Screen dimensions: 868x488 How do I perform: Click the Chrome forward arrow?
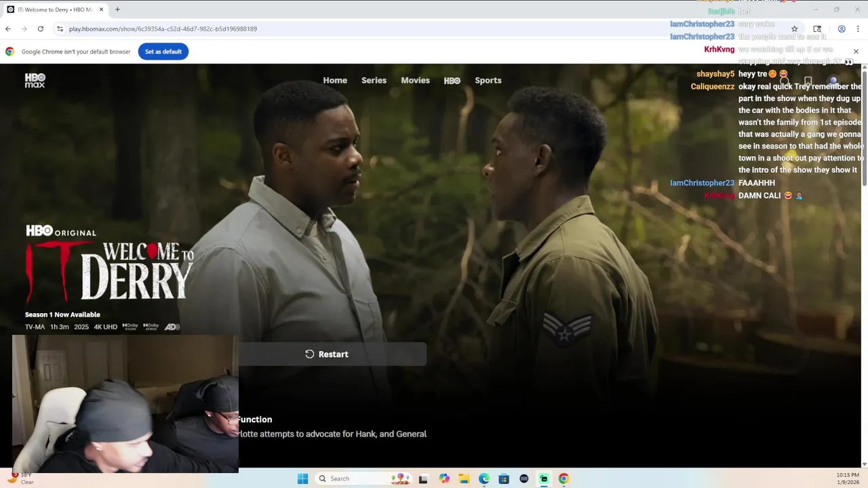[24, 28]
